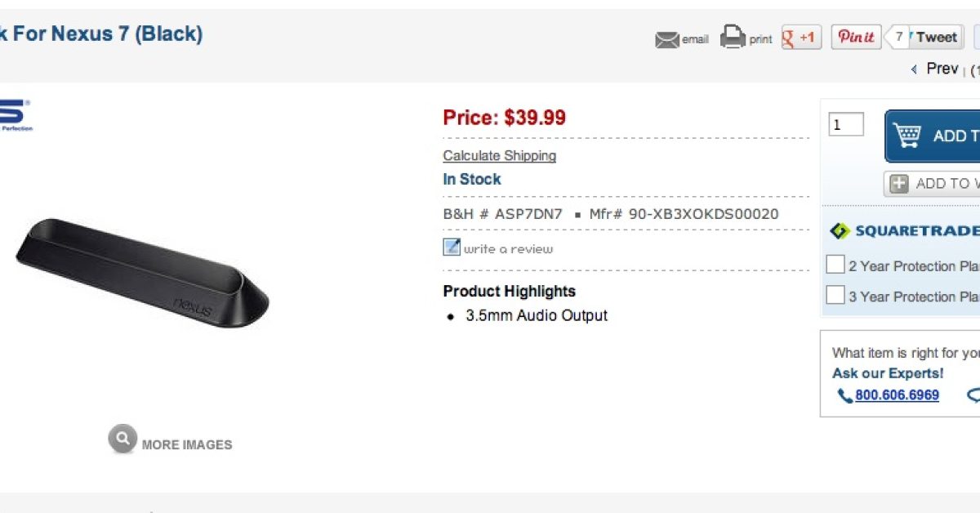Screen dimensions: 980x513
Task: Click the email envelope icon
Action: click(x=667, y=39)
